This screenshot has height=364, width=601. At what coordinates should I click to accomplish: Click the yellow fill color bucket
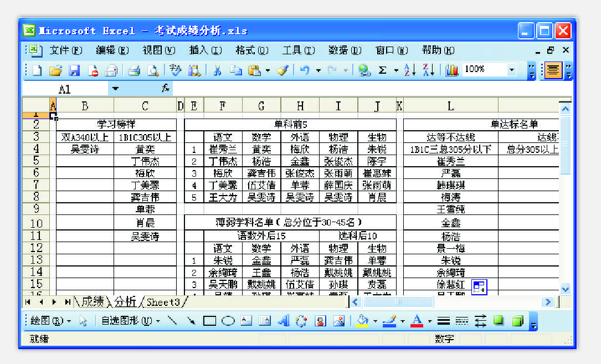[362, 321]
